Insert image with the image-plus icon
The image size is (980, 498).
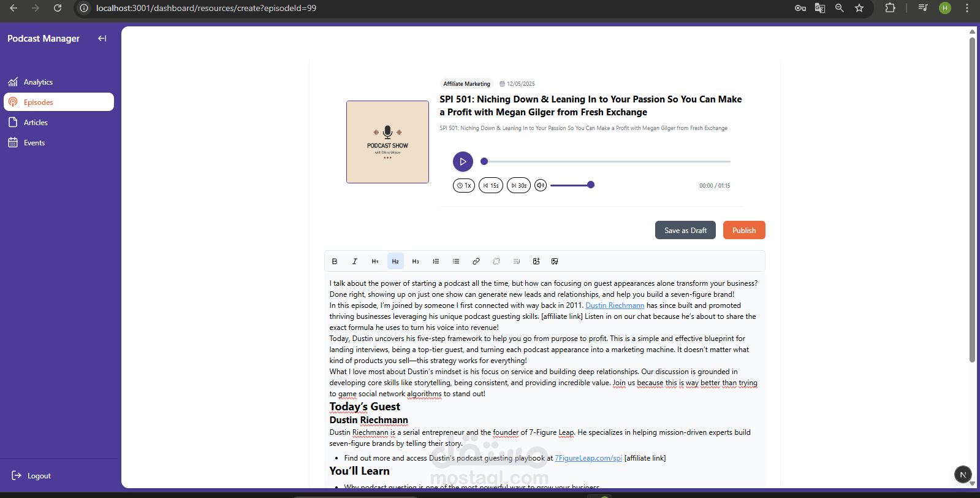click(536, 261)
